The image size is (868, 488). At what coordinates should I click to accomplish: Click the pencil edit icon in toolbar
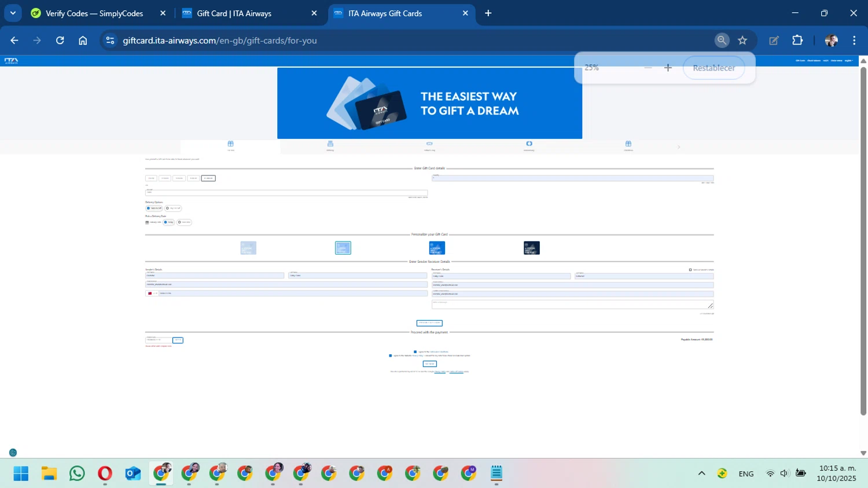pyautogui.click(x=774, y=40)
